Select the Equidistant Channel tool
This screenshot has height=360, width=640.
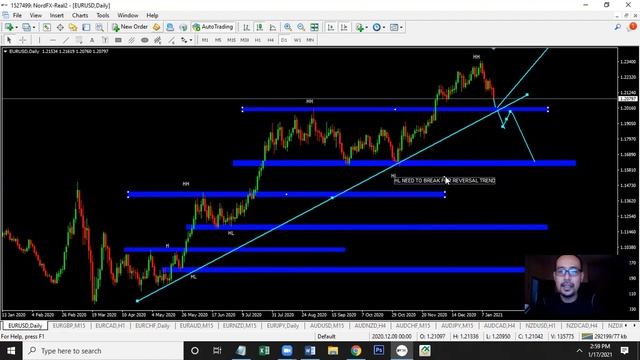point(131,40)
